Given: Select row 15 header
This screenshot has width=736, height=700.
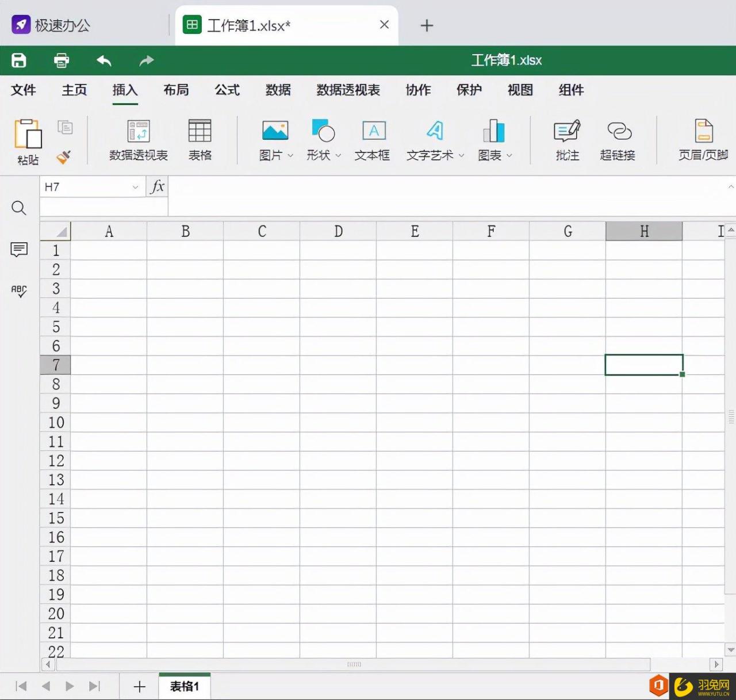Looking at the screenshot, I should tap(55, 518).
